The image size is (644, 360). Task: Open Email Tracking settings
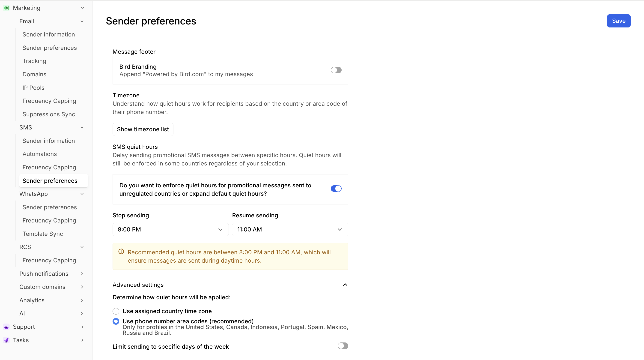[34, 61]
